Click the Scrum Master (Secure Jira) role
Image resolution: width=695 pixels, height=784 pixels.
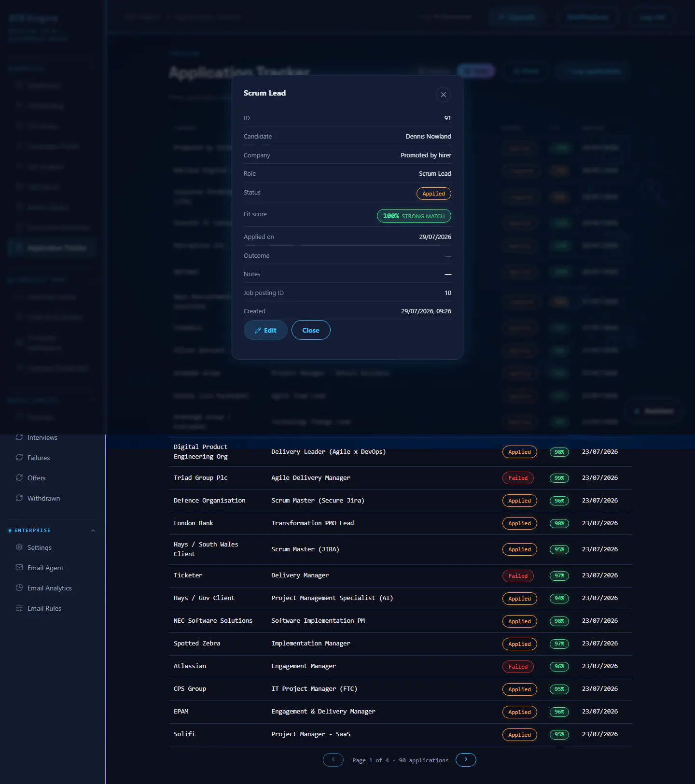pyautogui.click(x=318, y=501)
